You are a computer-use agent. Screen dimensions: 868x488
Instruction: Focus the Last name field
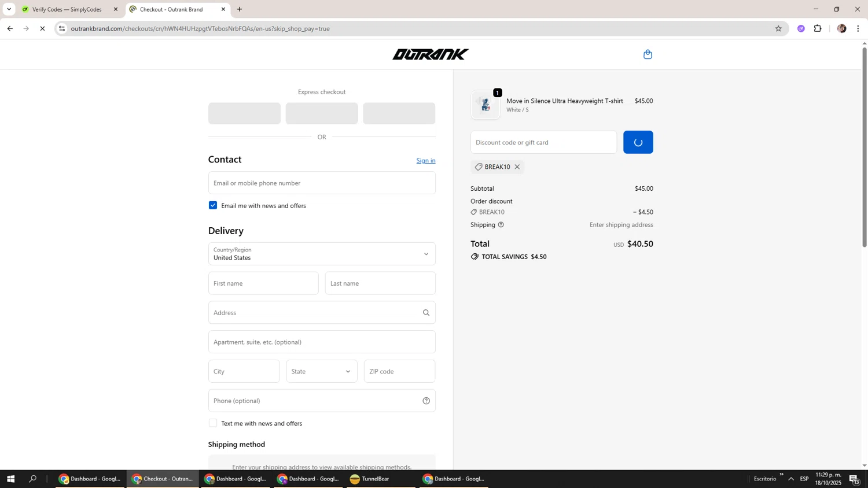tap(380, 283)
